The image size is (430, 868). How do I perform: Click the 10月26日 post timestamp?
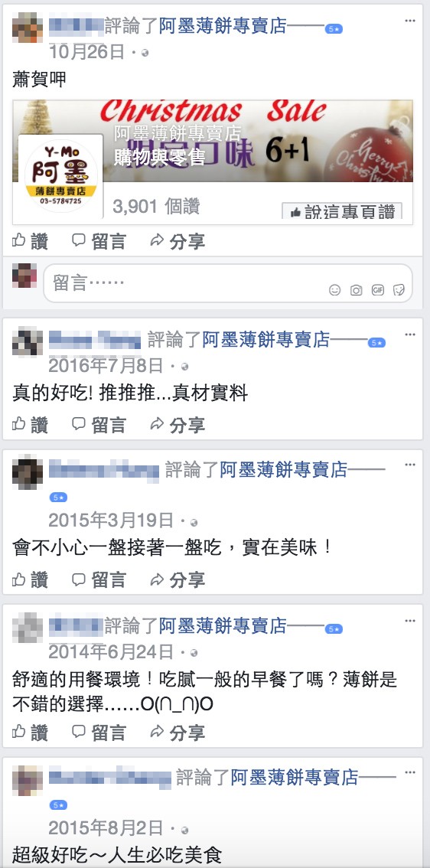87,52
